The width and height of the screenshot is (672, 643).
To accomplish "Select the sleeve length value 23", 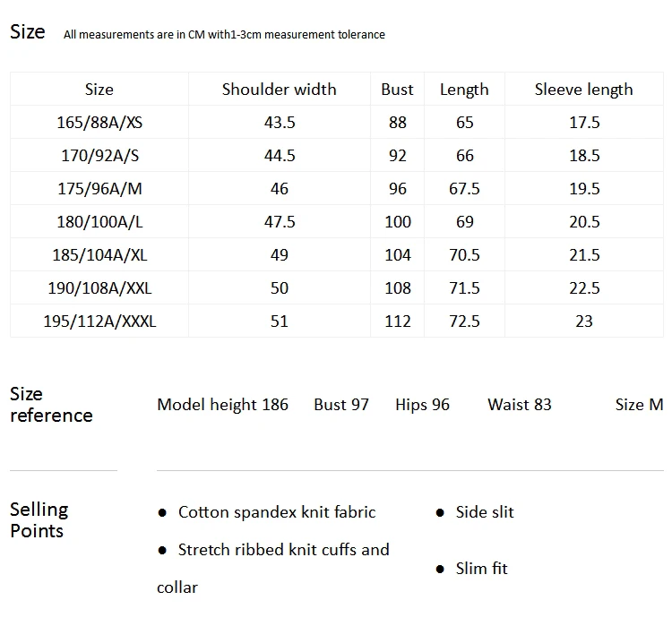I will coord(583,321).
